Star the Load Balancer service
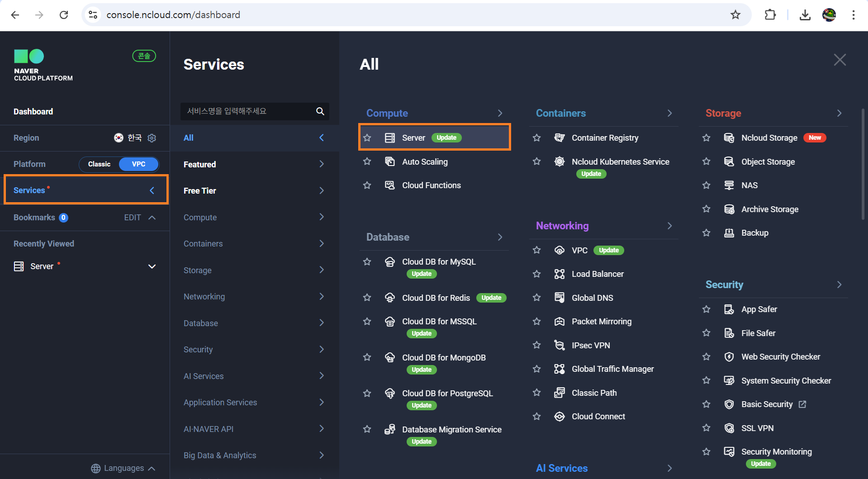868x479 pixels. (x=537, y=274)
